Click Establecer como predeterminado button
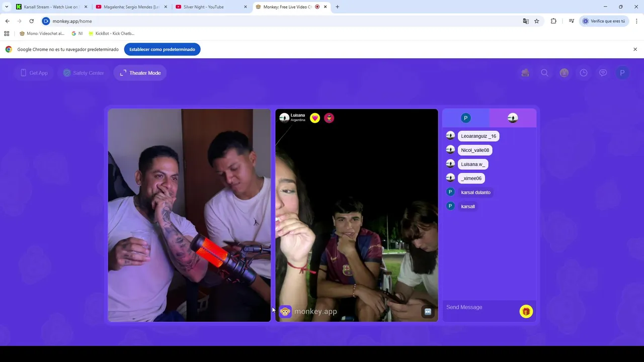This screenshot has width=644, height=362. (x=162, y=49)
